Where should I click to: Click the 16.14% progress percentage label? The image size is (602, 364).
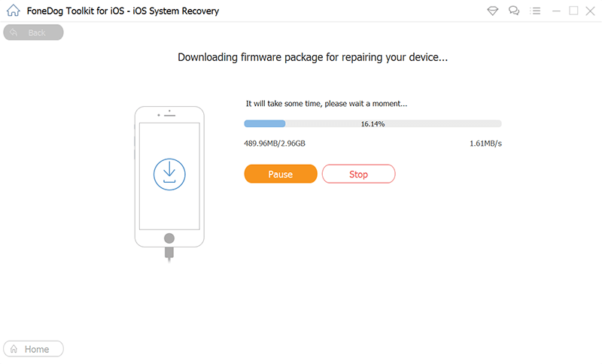372,123
